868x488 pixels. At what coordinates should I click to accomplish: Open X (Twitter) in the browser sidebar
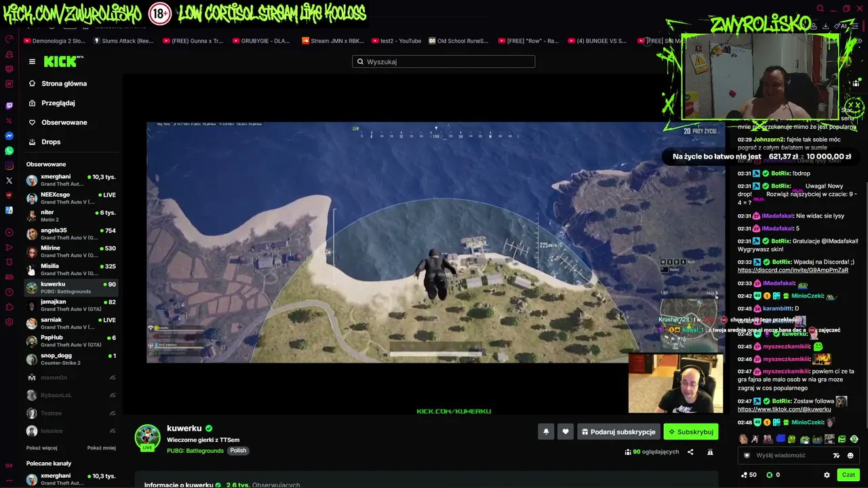9,180
